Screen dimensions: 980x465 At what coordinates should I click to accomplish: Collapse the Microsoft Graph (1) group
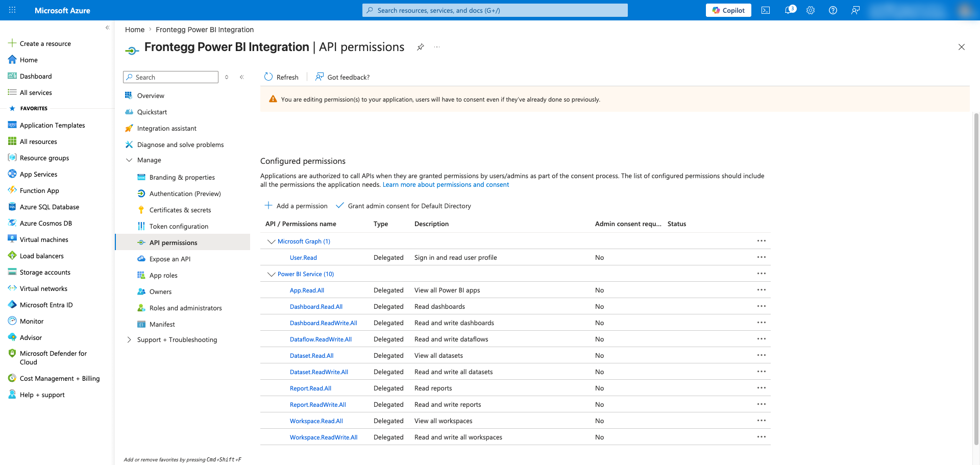point(271,241)
